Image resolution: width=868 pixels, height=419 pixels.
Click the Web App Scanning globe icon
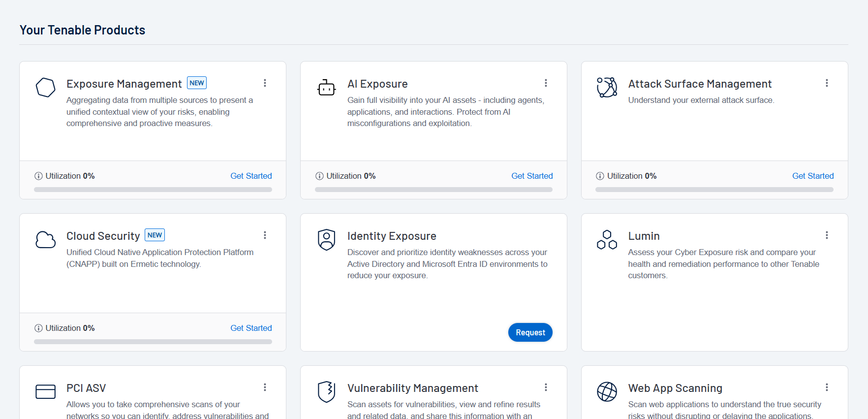[x=607, y=392]
